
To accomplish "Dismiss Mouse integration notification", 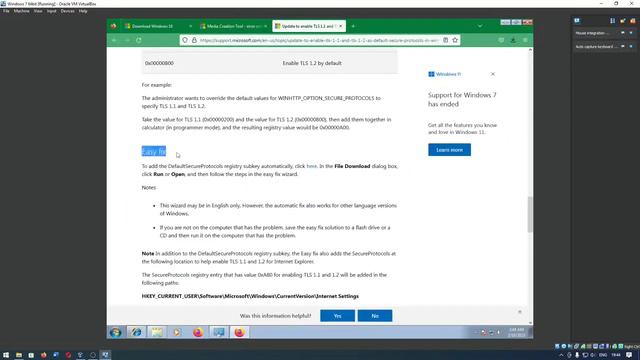I will (x=631, y=33).
